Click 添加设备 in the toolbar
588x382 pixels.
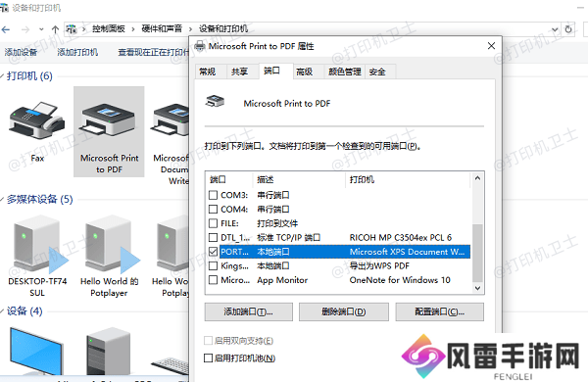[x=21, y=52]
